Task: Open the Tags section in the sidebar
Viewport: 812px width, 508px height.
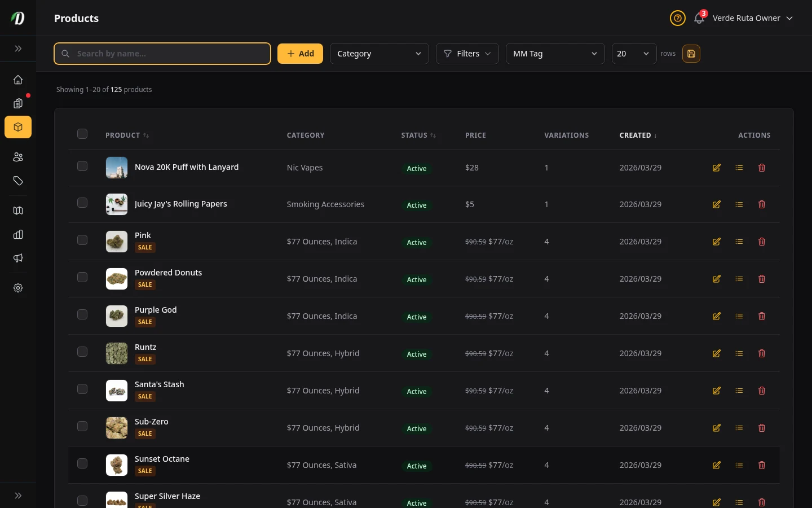Action: pyautogui.click(x=17, y=181)
